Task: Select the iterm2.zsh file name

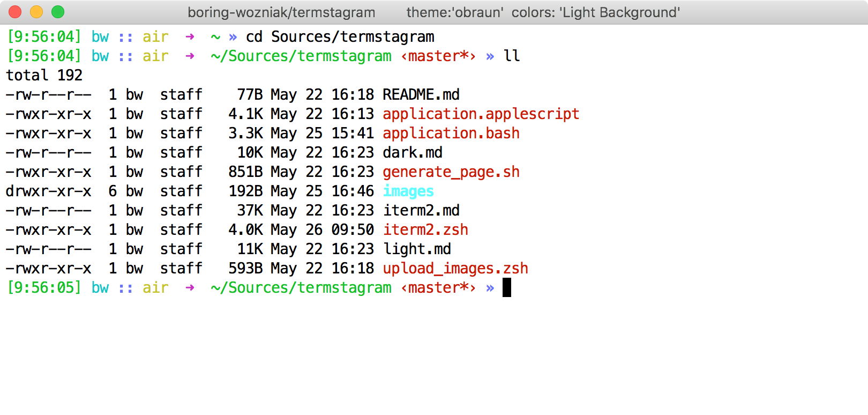Action: point(425,229)
